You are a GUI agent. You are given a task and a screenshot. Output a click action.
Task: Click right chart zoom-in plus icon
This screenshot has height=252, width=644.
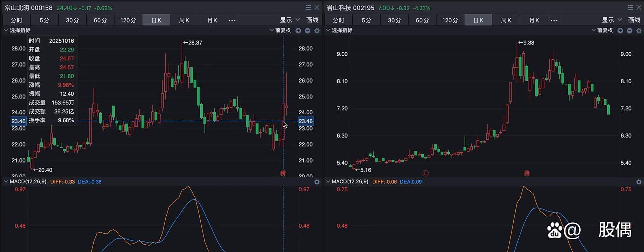[620, 31]
